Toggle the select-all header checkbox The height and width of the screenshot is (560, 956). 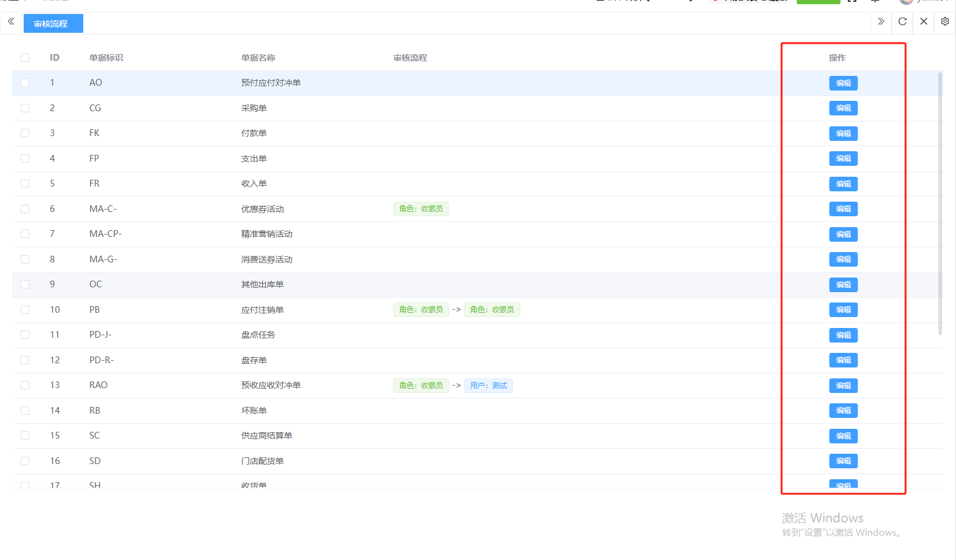click(x=25, y=58)
